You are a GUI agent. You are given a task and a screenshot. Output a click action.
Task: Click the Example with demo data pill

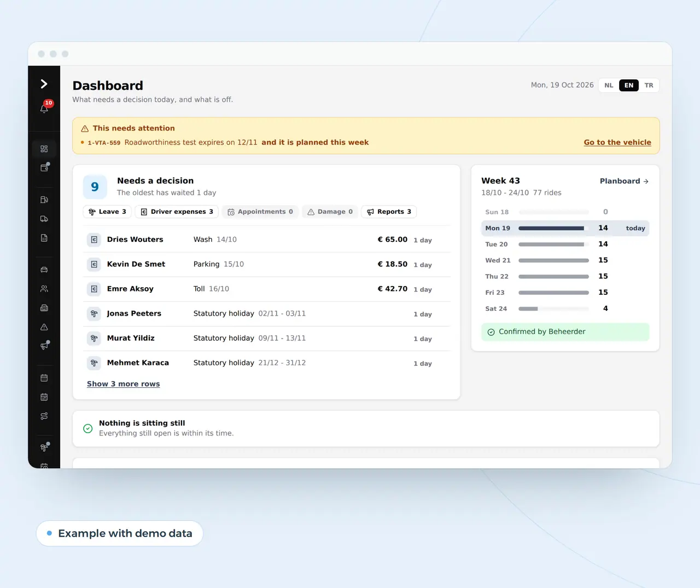pos(119,533)
